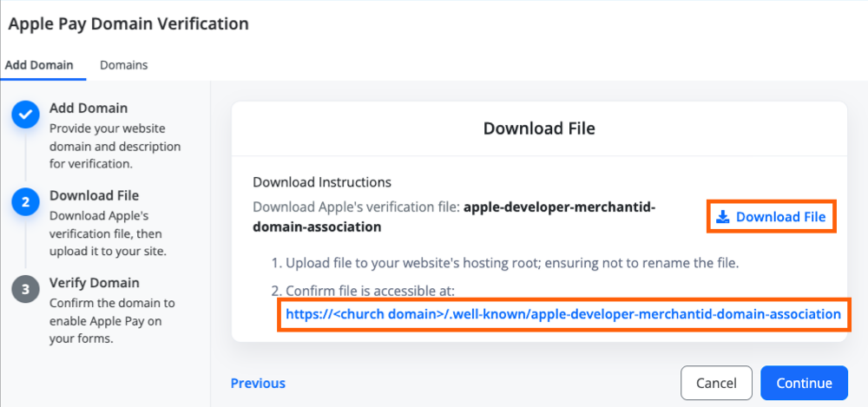Open the .well-known verification file URL
This screenshot has height=407, width=868.
(563, 314)
